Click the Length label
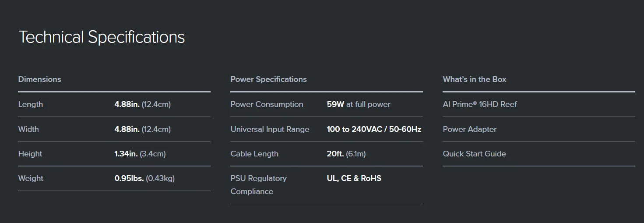This screenshot has height=223, width=644. [x=31, y=104]
